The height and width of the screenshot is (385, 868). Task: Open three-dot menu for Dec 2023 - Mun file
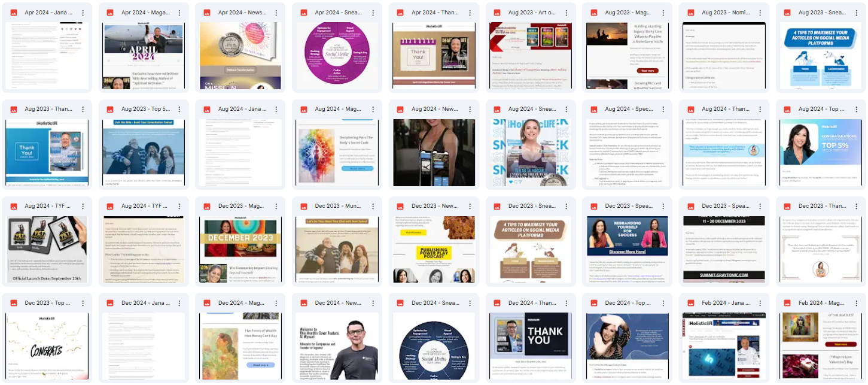374,207
